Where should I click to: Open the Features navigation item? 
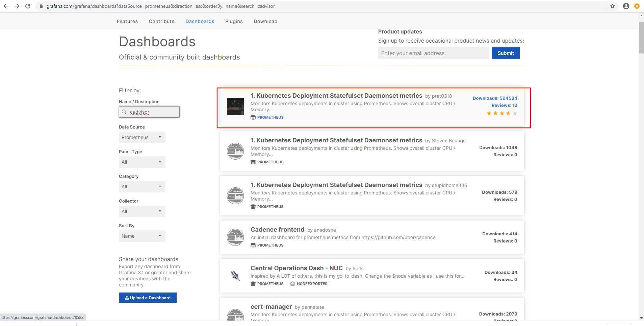click(127, 21)
